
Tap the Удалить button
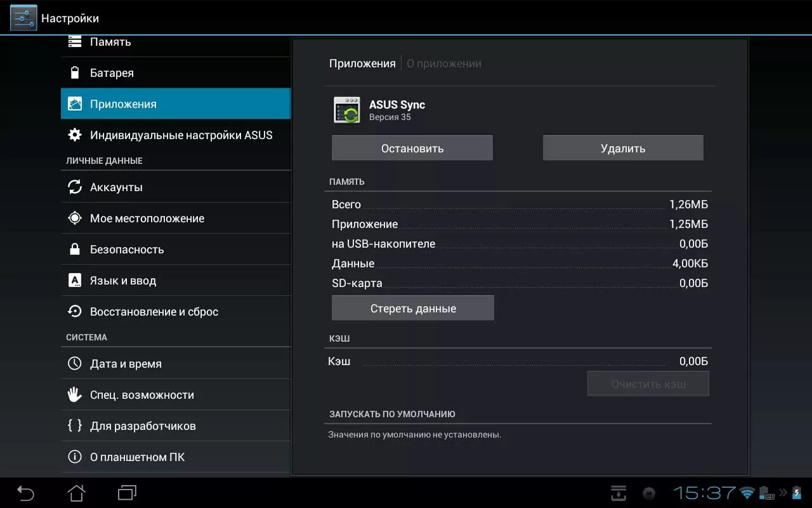click(623, 148)
